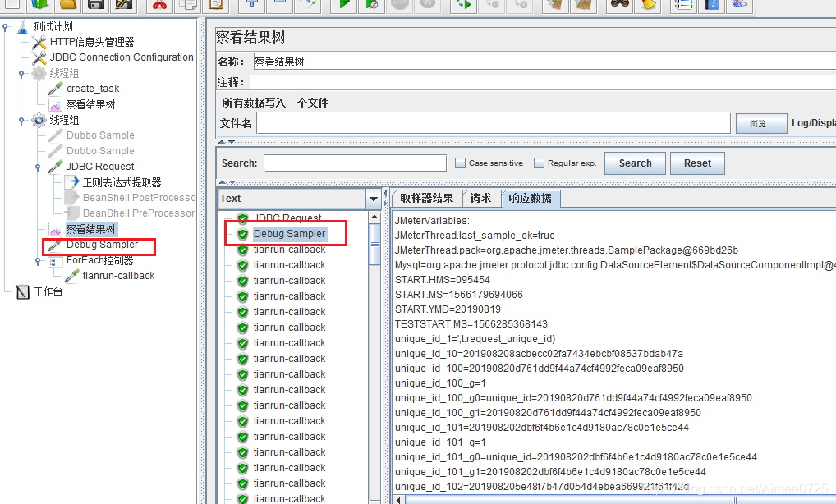This screenshot has width=836, height=504.
Task: Click the enabled 线程组 gear icon
Action: coord(39,120)
